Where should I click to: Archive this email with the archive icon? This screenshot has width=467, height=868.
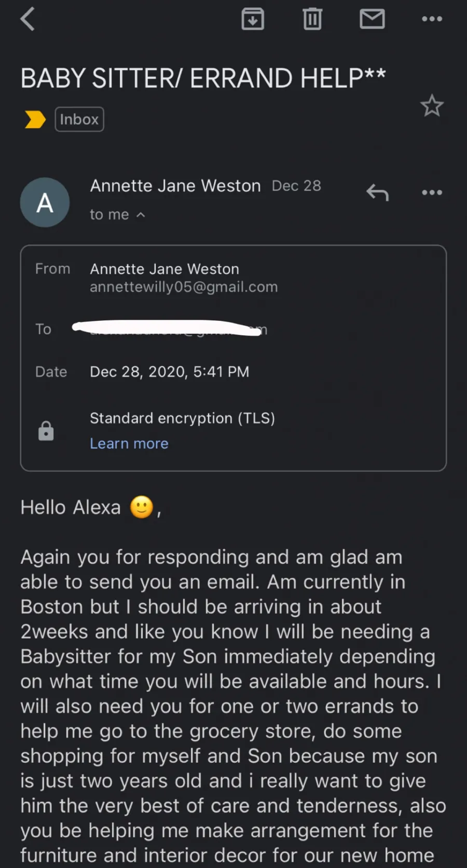253,19
